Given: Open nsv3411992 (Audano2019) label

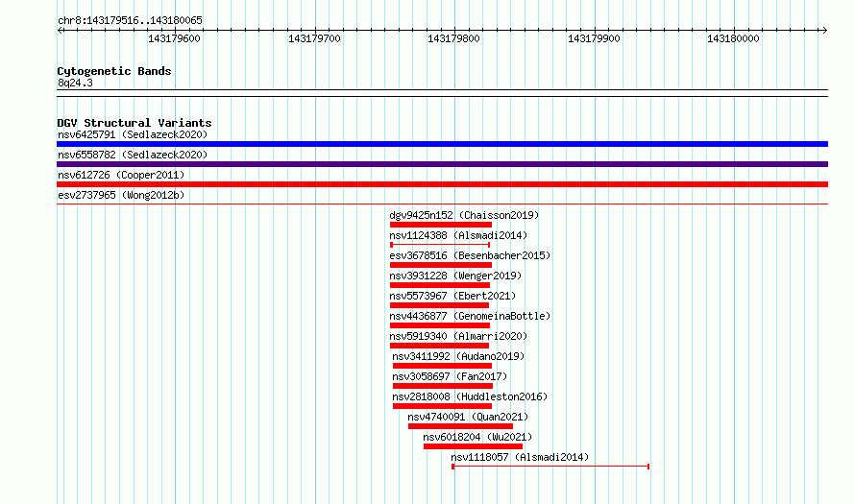Looking at the screenshot, I should (458, 356).
